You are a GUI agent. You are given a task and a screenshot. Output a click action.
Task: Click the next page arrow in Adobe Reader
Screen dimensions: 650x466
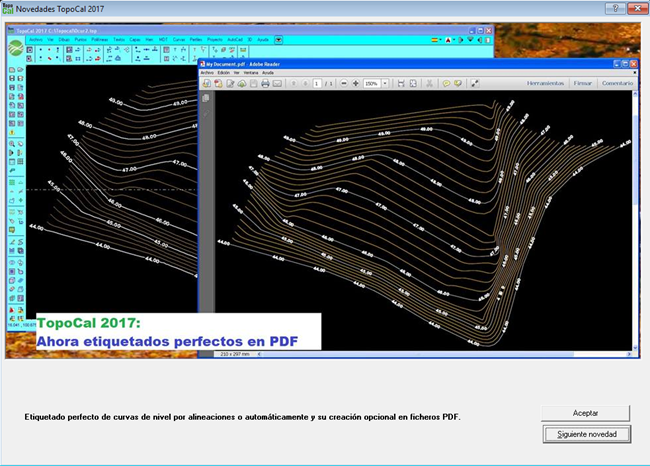coord(305,83)
